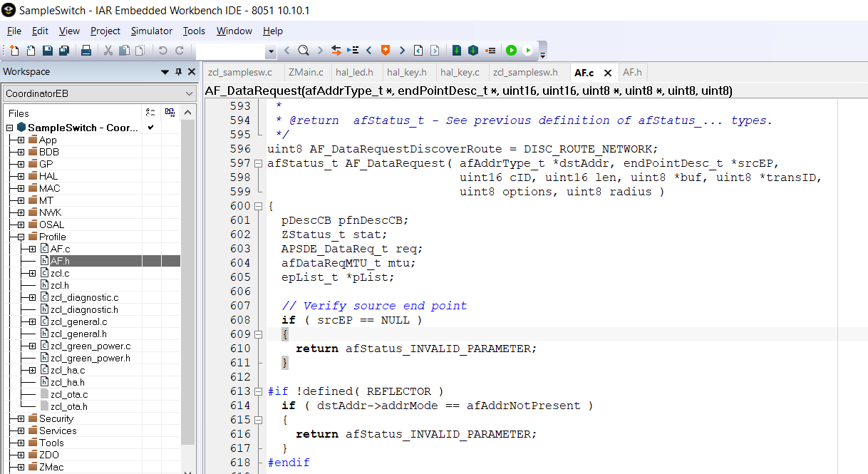This screenshot has height=474, width=868.
Task: Expand the ZDO folder
Action: (21, 455)
